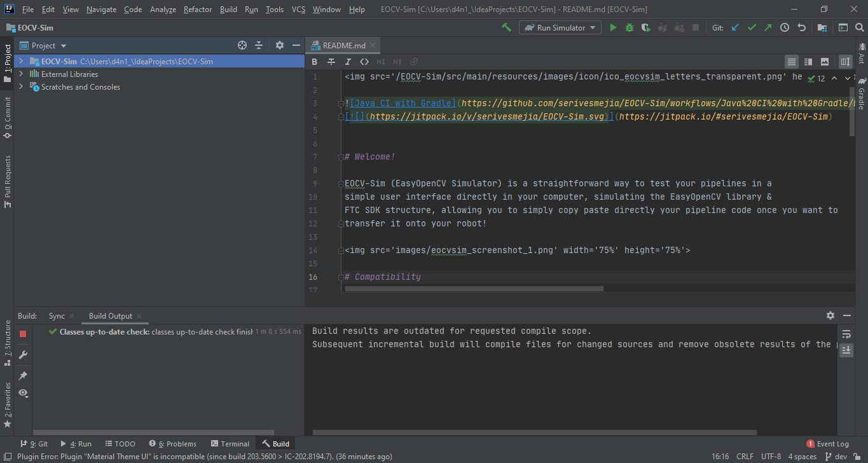The image size is (868, 463).
Task: Insert code markdown formatting
Action: click(x=364, y=62)
